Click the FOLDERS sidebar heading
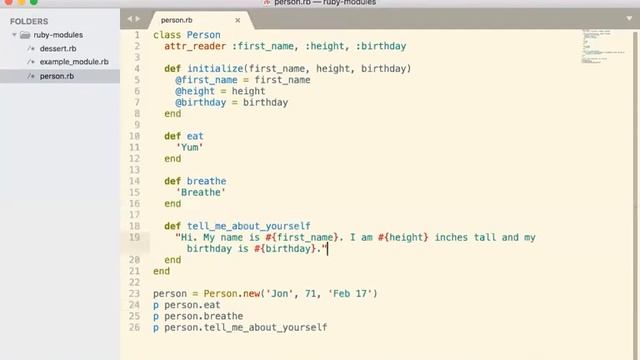This screenshot has width=640, height=360. [x=29, y=21]
